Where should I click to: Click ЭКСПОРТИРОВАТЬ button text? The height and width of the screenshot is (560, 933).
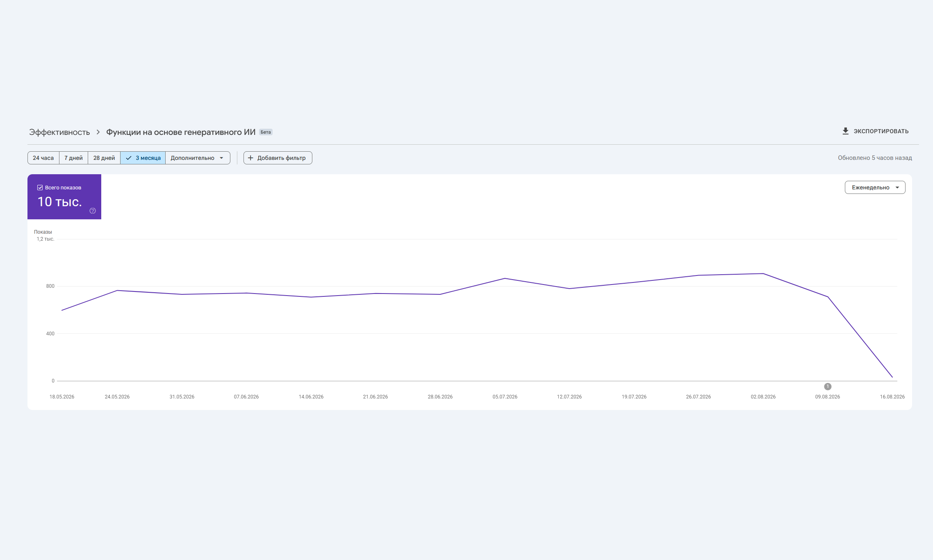coord(881,131)
